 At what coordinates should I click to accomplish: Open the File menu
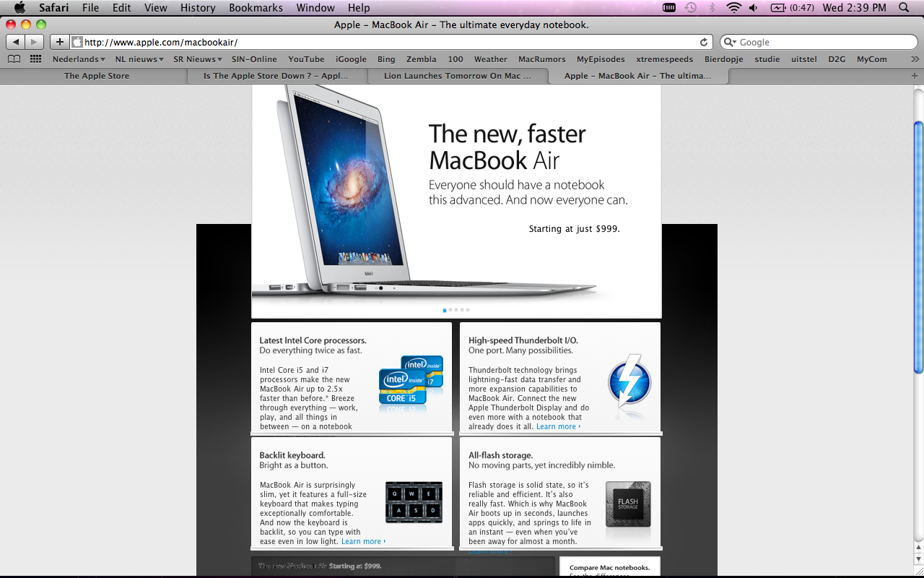click(x=90, y=7)
